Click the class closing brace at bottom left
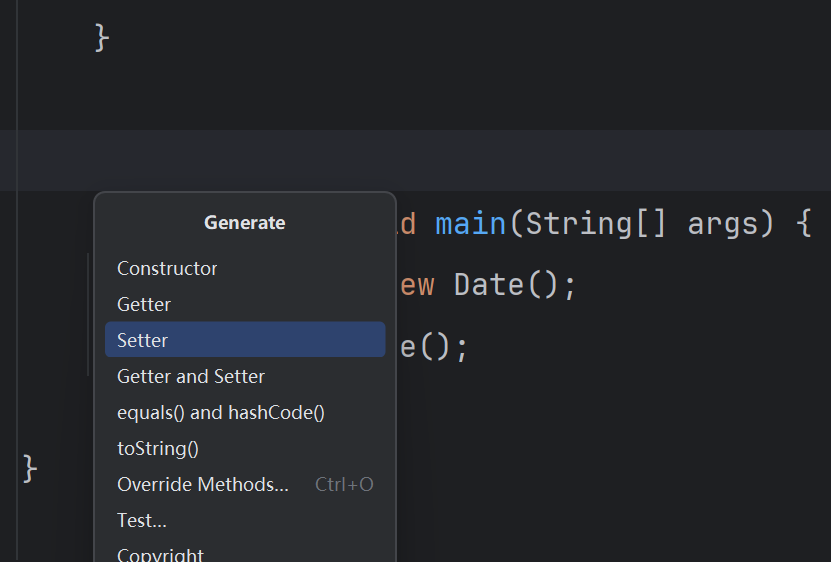 (x=30, y=469)
